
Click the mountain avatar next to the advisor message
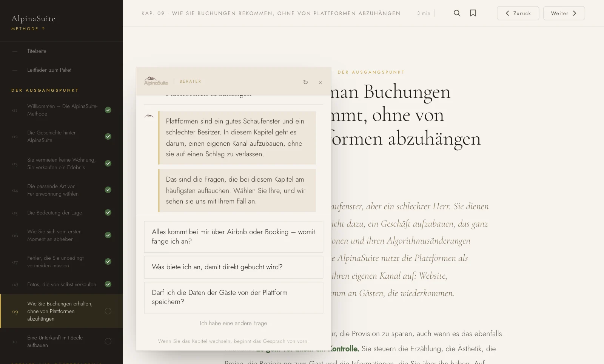pos(149,116)
